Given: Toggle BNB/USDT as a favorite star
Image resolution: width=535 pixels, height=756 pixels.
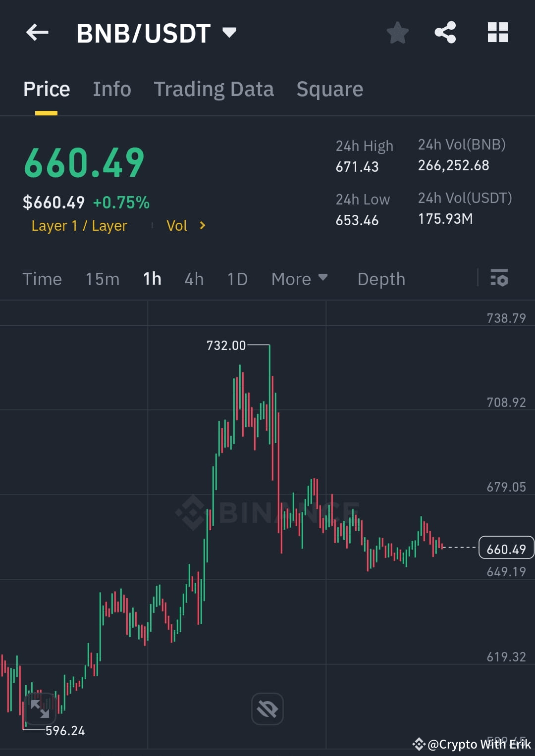Looking at the screenshot, I should [x=398, y=32].
